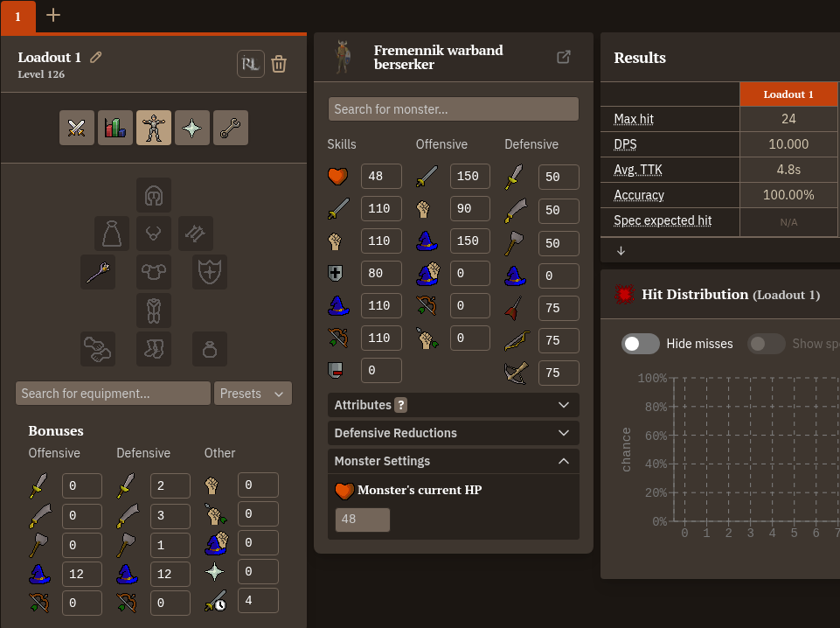
Task: Click the Accuracy value 100.00%
Action: click(788, 195)
